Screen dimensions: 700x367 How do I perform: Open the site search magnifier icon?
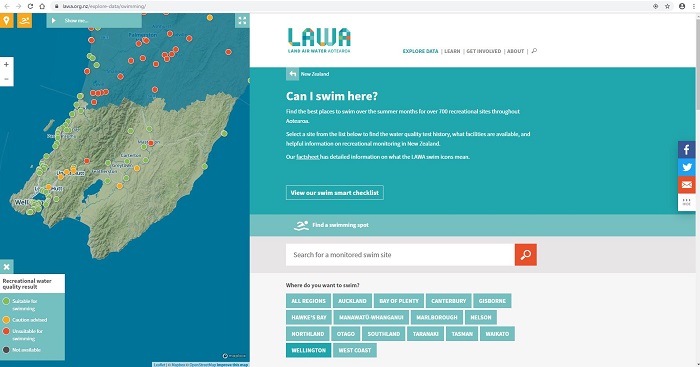[534, 51]
